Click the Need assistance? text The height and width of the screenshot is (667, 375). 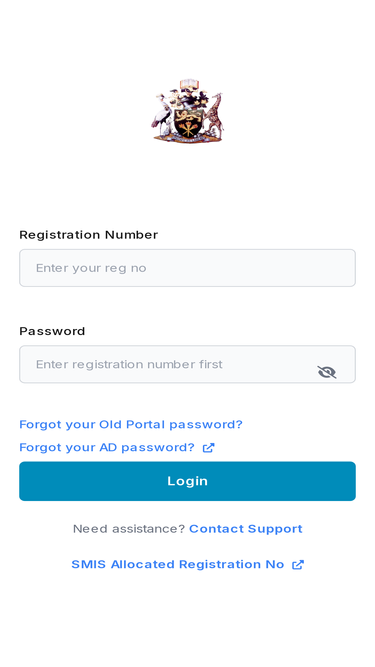(129, 529)
